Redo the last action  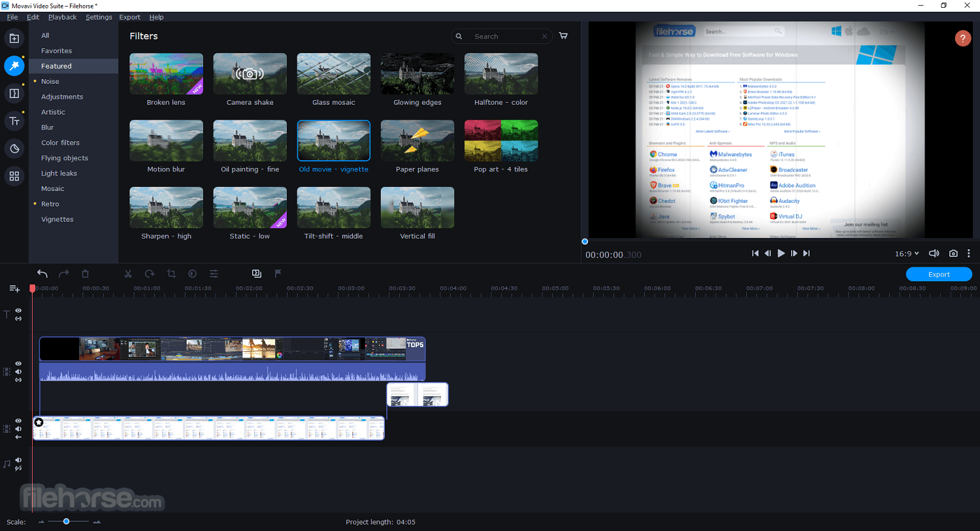coord(64,274)
